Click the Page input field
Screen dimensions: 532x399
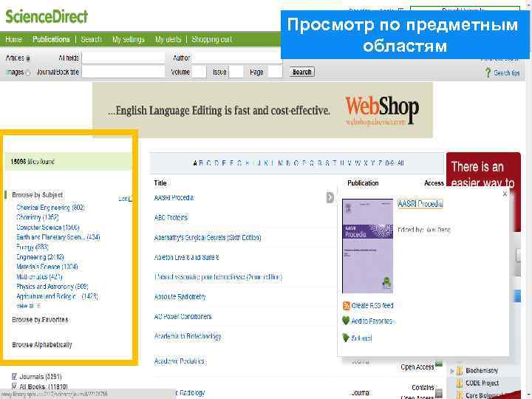tap(275, 72)
